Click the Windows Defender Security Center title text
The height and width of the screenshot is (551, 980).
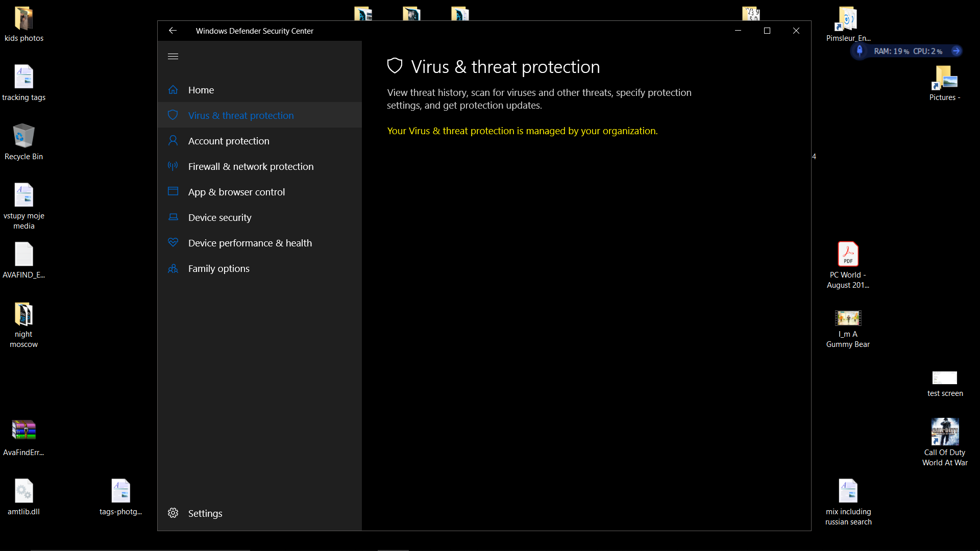tap(254, 31)
